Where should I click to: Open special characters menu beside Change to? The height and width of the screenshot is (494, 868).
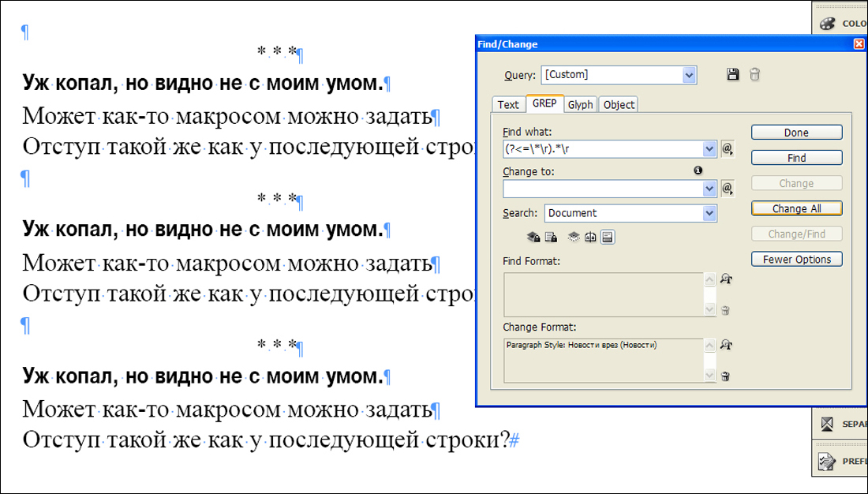(728, 189)
